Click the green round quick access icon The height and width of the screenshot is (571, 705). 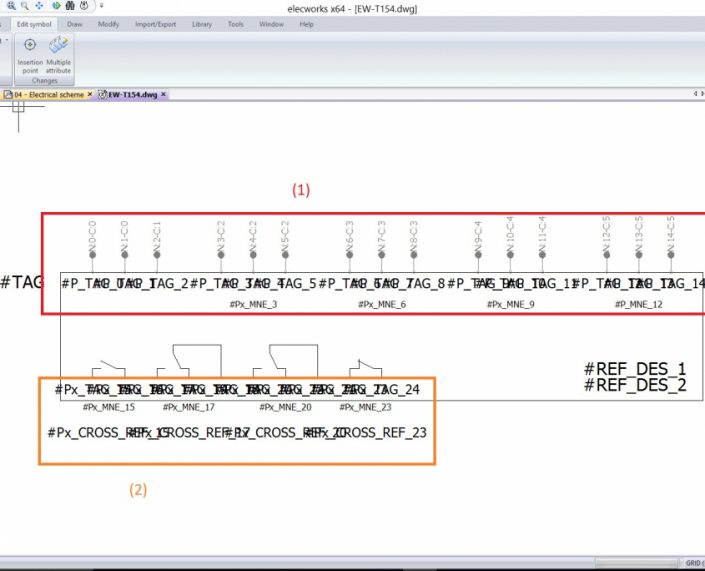(x=56, y=6)
